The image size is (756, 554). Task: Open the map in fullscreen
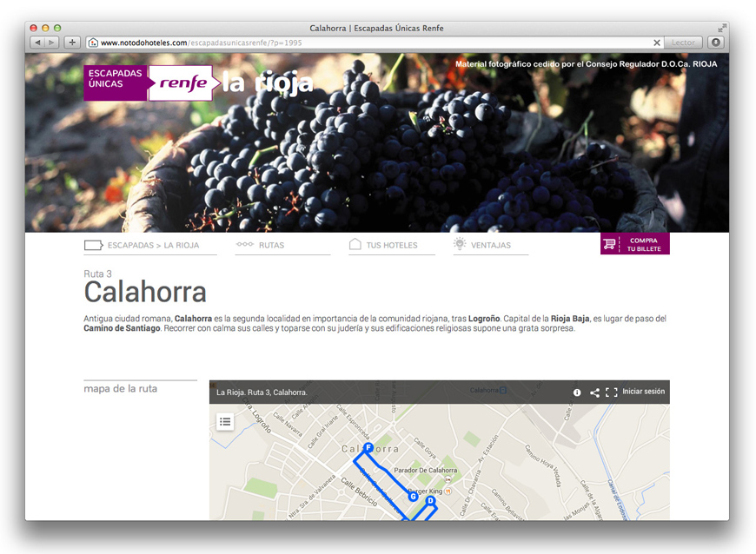(612, 392)
